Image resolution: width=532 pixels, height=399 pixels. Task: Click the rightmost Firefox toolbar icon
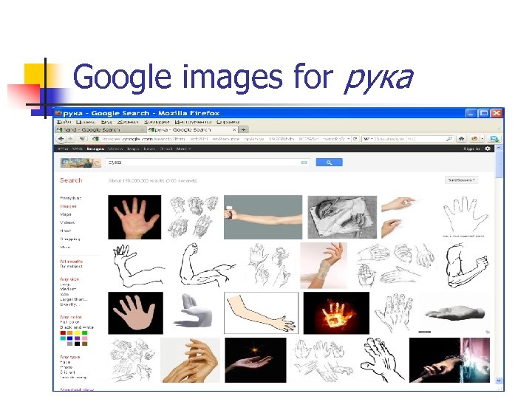tap(494, 139)
